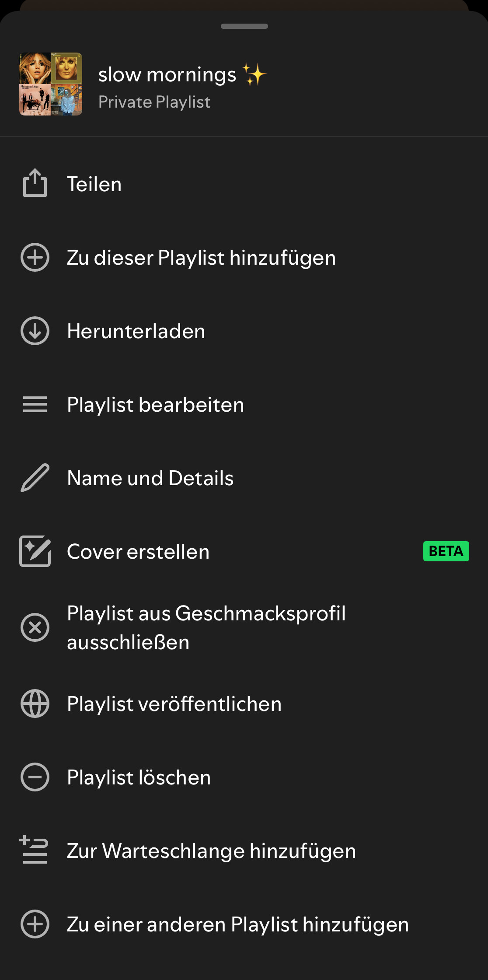Tap the sparkle cover creation icon
Viewport: 488px width, 980px height.
35,551
